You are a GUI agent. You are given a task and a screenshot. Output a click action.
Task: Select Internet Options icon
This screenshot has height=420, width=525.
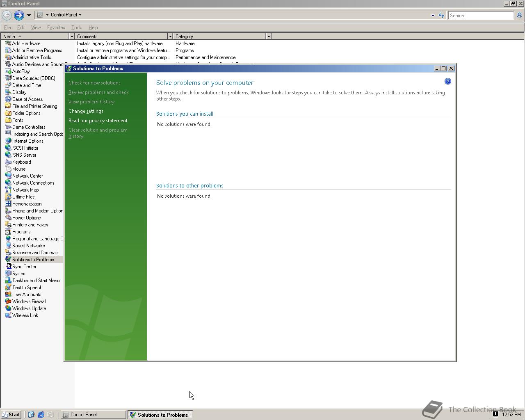pyautogui.click(x=8, y=141)
